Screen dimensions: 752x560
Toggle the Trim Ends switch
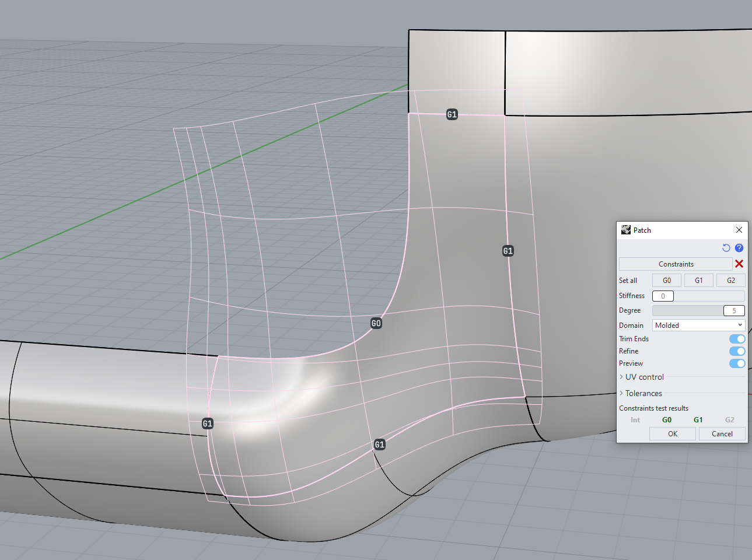737,339
